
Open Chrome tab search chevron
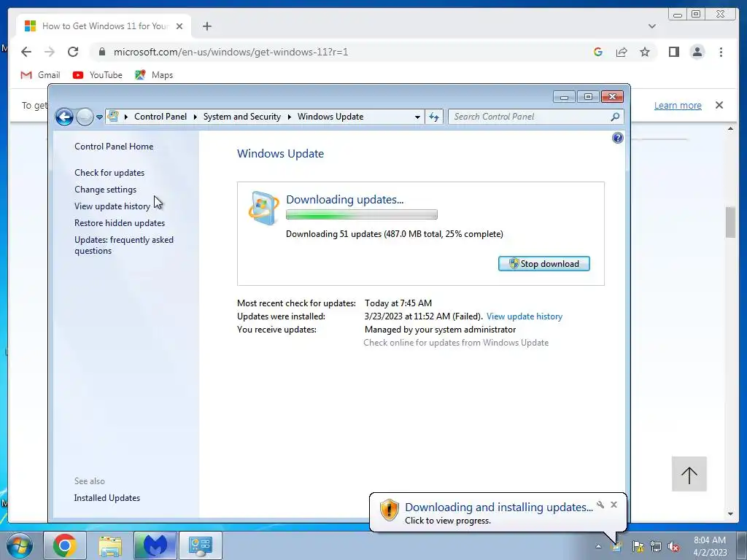[652, 26]
